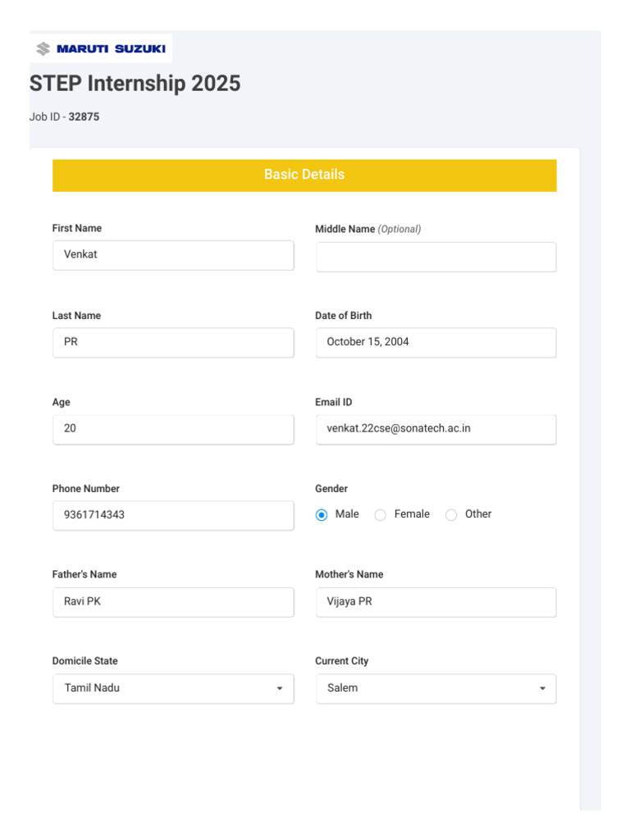Click the Maruti Suzuki logo
The height and width of the screenshot is (840, 630).
102,49
